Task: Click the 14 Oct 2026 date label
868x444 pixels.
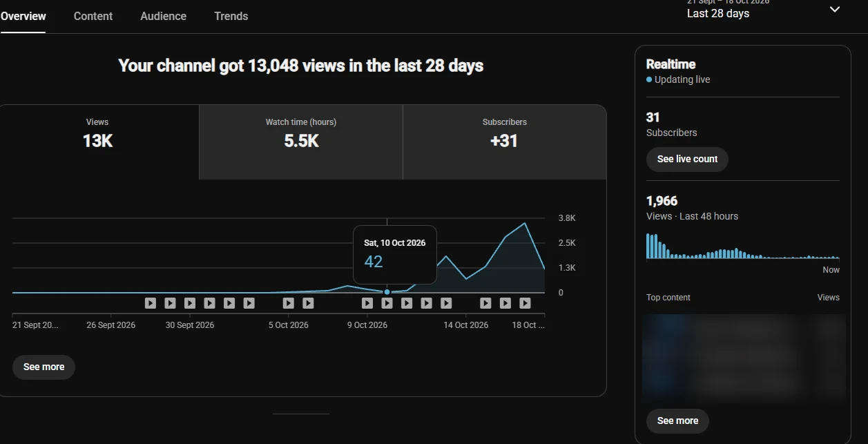Action: click(465, 325)
